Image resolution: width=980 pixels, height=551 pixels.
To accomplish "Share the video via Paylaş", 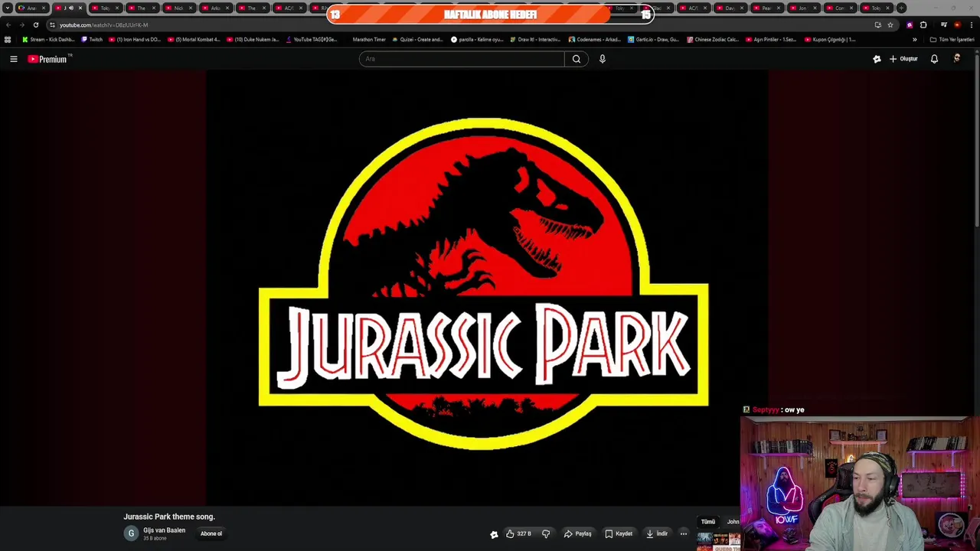I will click(577, 533).
